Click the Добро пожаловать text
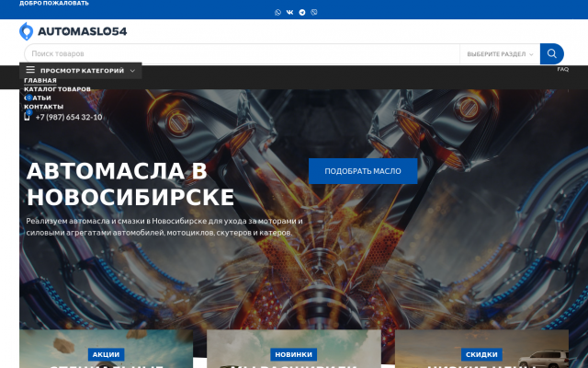 click(54, 4)
